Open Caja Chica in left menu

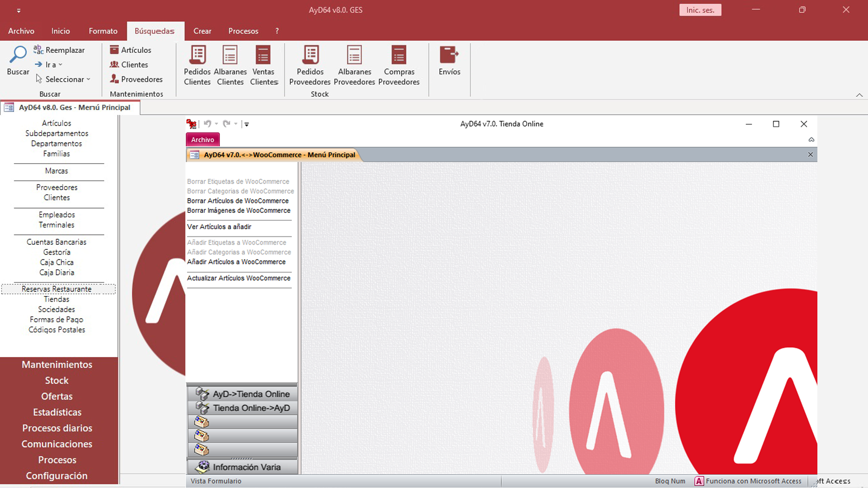click(x=57, y=262)
